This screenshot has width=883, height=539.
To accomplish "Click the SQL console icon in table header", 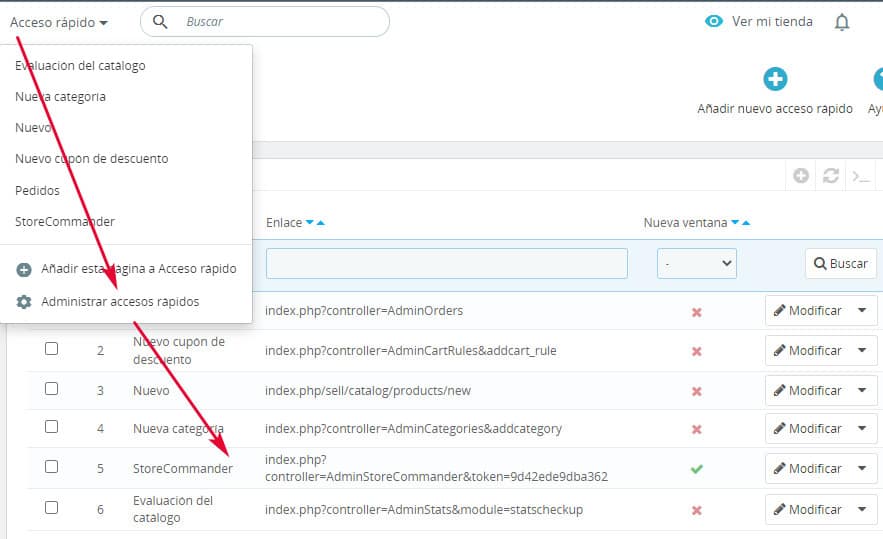I will coord(860,176).
